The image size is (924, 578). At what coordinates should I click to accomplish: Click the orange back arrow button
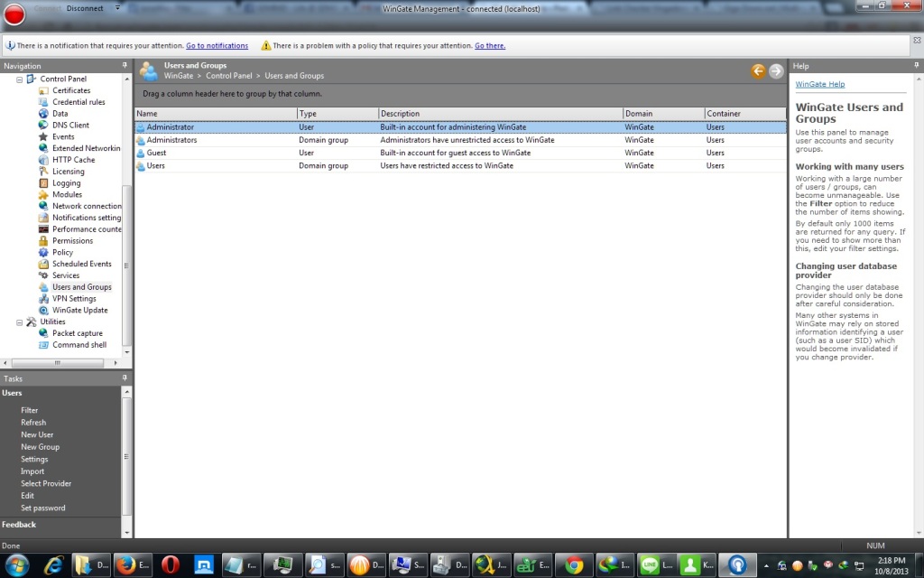pyautogui.click(x=758, y=70)
